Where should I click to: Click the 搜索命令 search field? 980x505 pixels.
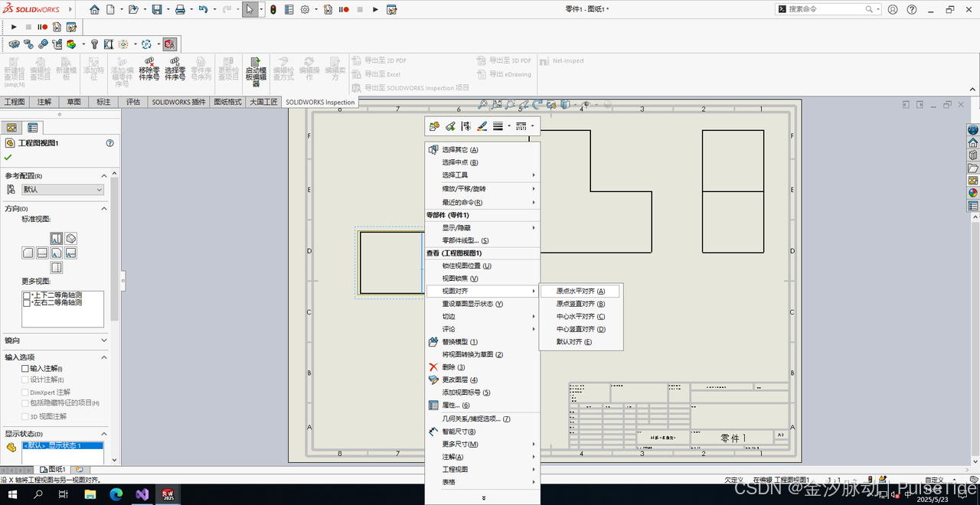point(827,9)
